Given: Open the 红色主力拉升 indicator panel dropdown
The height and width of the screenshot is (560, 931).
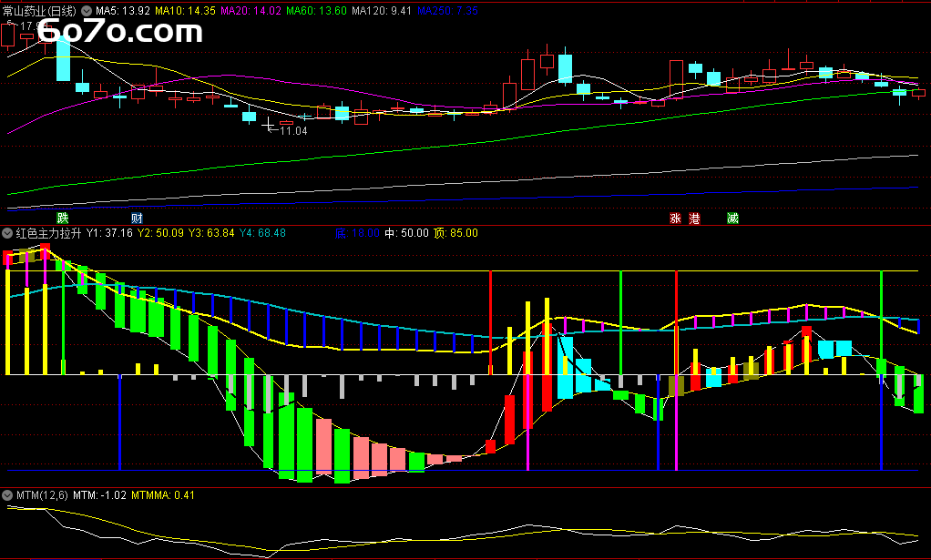Looking at the screenshot, I should coord(7,233).
